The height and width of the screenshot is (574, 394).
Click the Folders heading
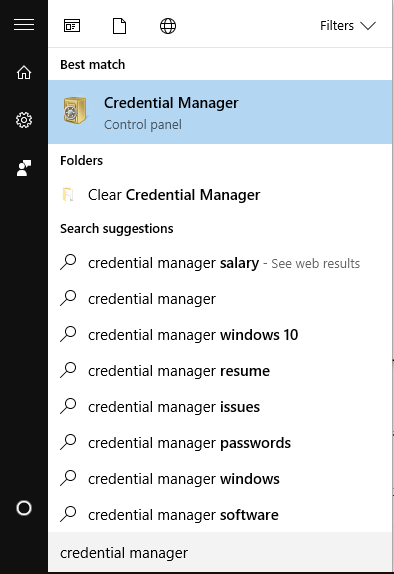[81, 160]
